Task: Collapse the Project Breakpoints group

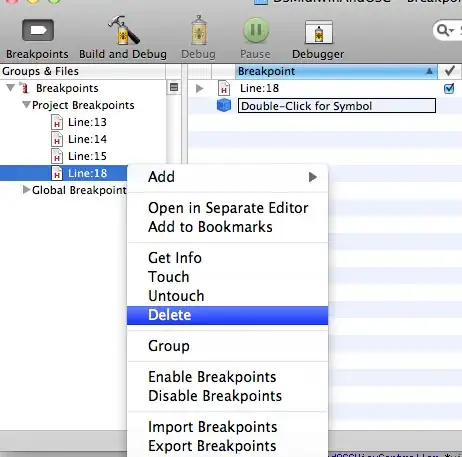Action: tap(26, 105)
